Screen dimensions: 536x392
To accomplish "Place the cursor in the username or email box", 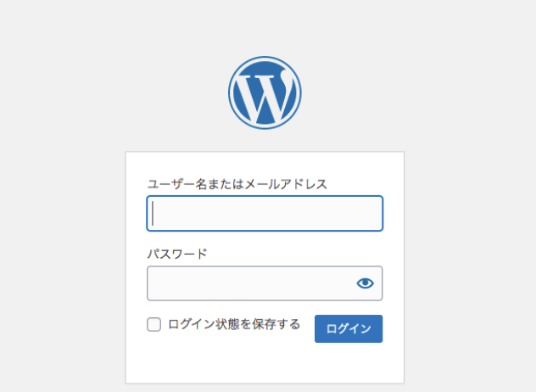I will 265,214.
